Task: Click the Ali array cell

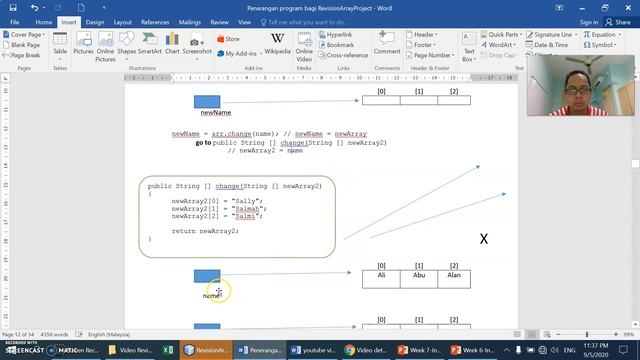Action: tap(381, 279)
